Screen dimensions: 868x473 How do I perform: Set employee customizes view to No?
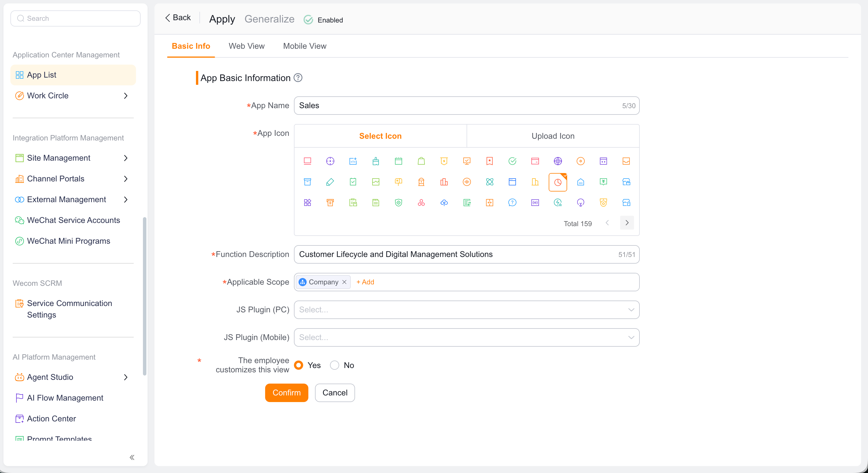point(334,365)
